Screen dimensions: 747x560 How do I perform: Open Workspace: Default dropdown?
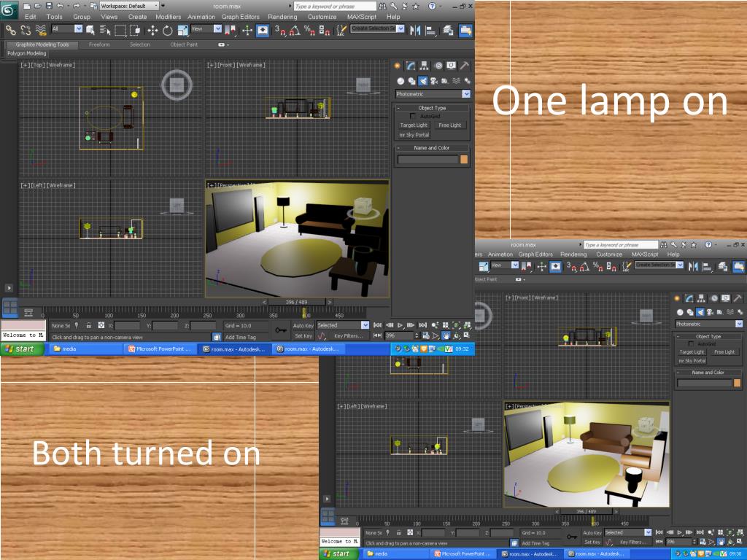click(x=129, y=6)
